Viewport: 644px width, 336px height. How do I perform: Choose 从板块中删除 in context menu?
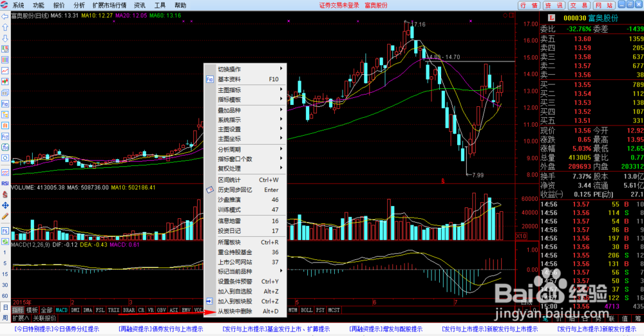(x=245, y=312)
